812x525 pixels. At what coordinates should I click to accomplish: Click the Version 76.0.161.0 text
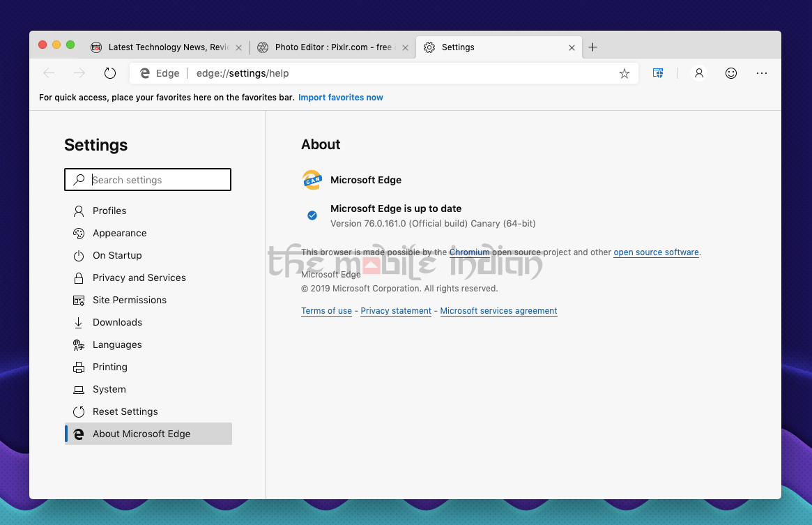coord(433,224)
